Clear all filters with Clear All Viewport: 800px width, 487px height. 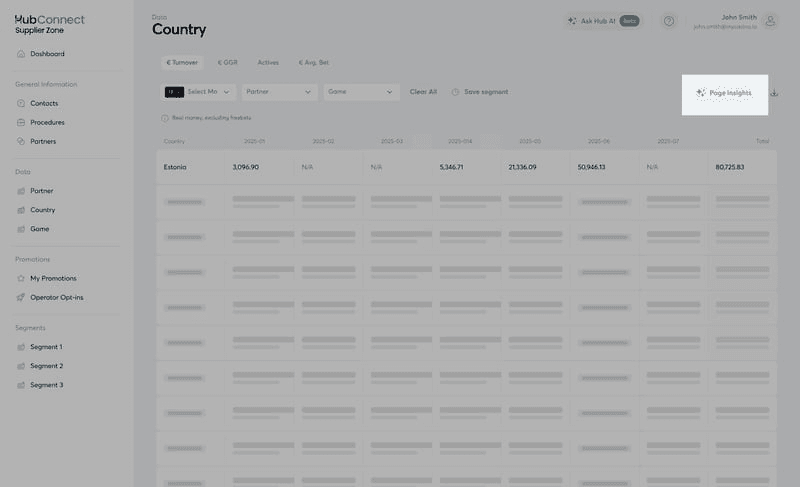[x=423, y=92]
